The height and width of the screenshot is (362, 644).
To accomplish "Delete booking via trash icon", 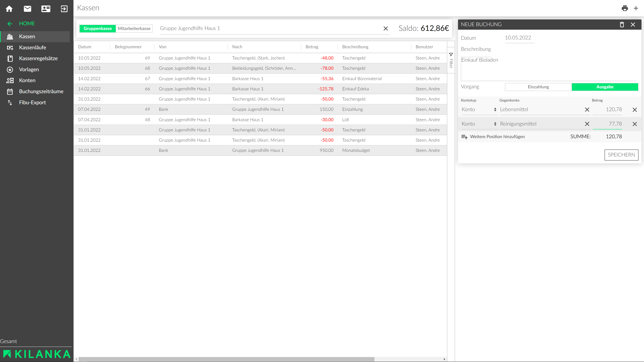I will pyautogui.click(x=622, y=24).
